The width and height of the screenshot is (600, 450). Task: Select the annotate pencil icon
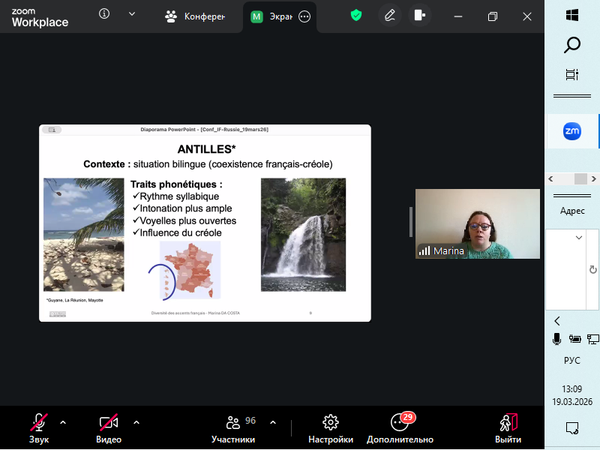[388, 15]
